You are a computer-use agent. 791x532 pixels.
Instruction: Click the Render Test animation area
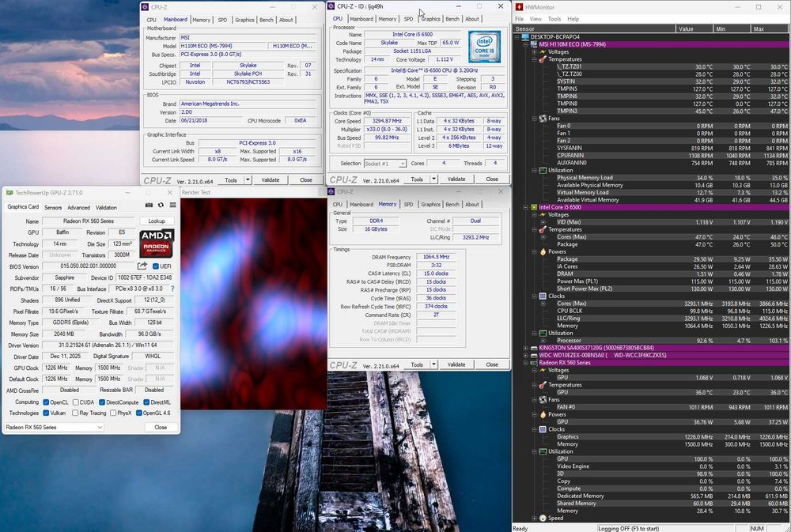pos(254,304)
